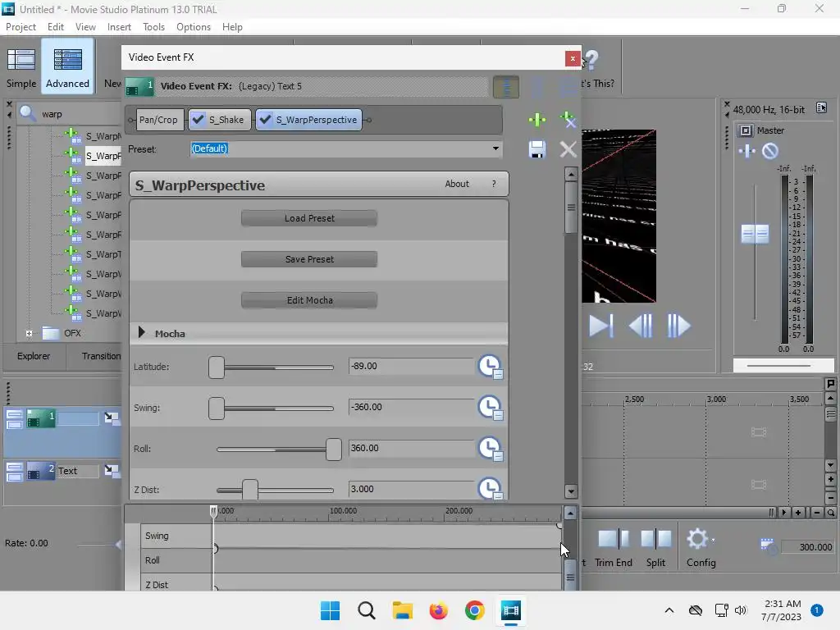Click Split tool

click(655, 547)
